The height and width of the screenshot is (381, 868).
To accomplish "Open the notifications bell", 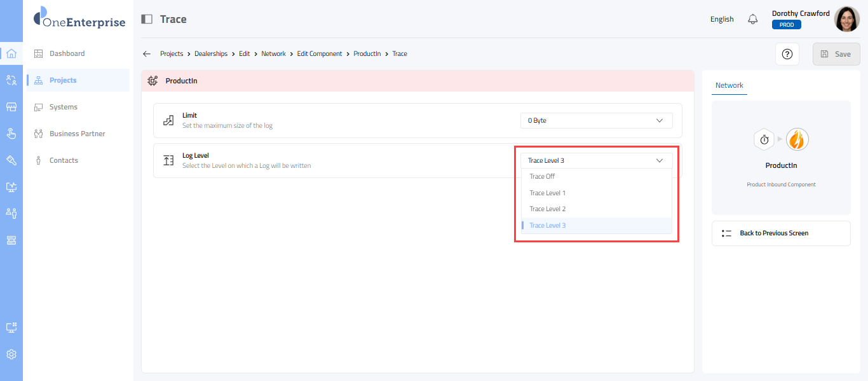I will coord(753,19).
